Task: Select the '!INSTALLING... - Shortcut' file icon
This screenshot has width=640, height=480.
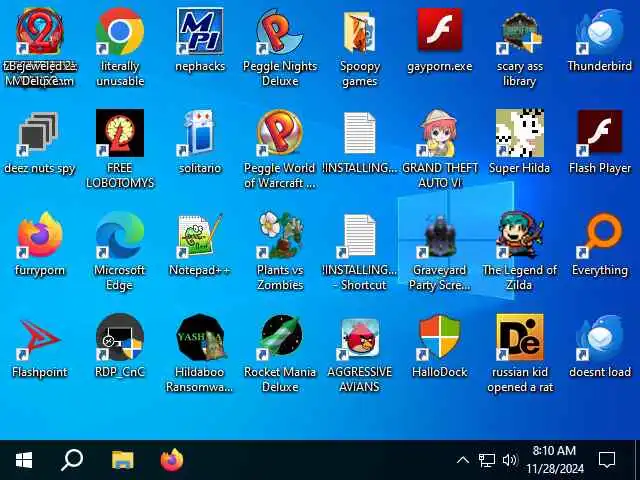Action: tap(360, 235)
